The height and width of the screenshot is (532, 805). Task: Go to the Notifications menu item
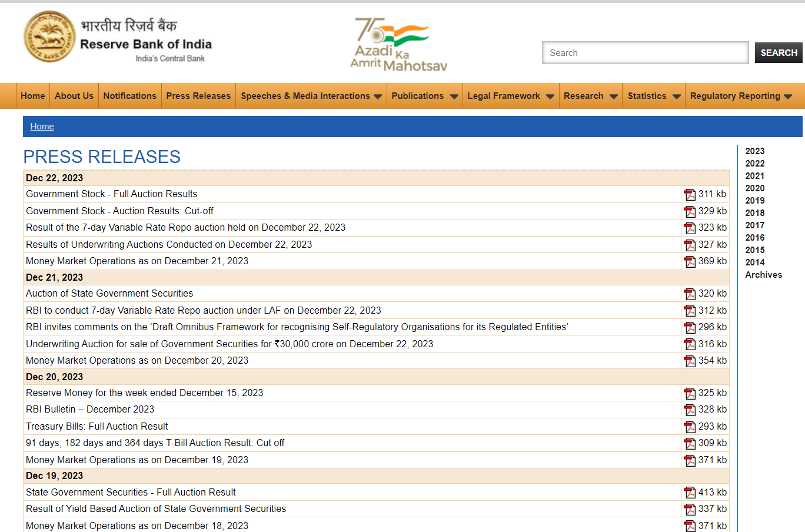(x=129, y=96)
